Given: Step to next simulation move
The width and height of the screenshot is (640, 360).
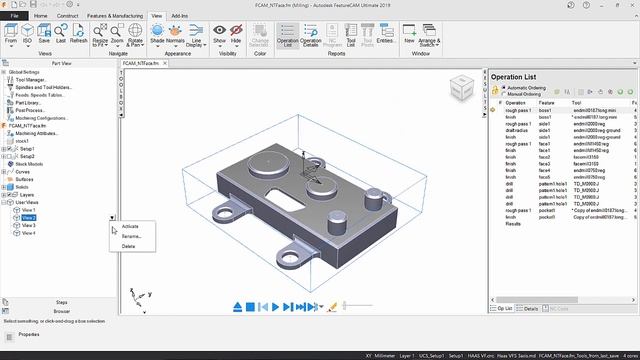Looking at the screenshot, I should click(288, 307).
